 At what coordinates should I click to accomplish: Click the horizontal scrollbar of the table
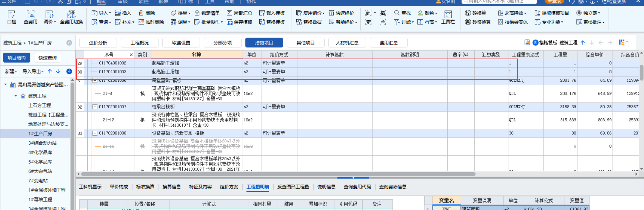pyautogui.click(x=278, y=174)
